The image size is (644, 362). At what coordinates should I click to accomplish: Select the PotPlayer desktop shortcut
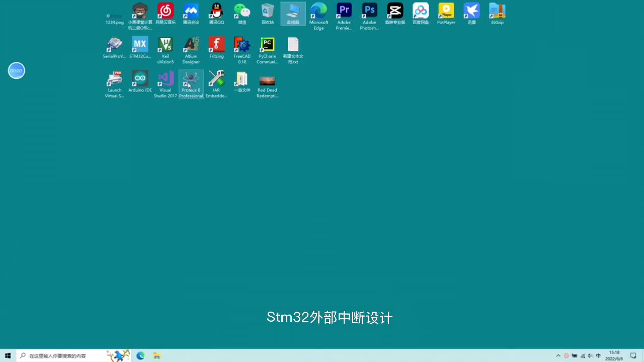[446, 14]
